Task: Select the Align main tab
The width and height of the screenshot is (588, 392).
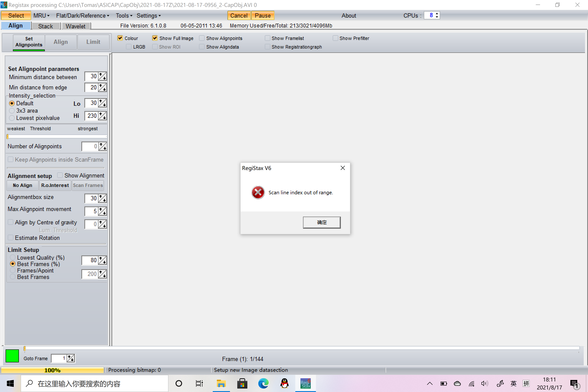Action: pyautogui.click(x=15, y=26)
